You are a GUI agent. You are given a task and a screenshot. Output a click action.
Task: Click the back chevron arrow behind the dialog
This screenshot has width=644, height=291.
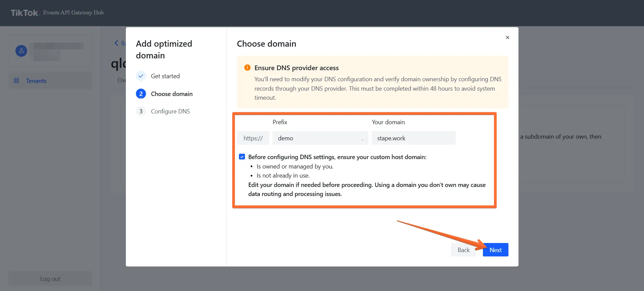[x=116, y=43]
